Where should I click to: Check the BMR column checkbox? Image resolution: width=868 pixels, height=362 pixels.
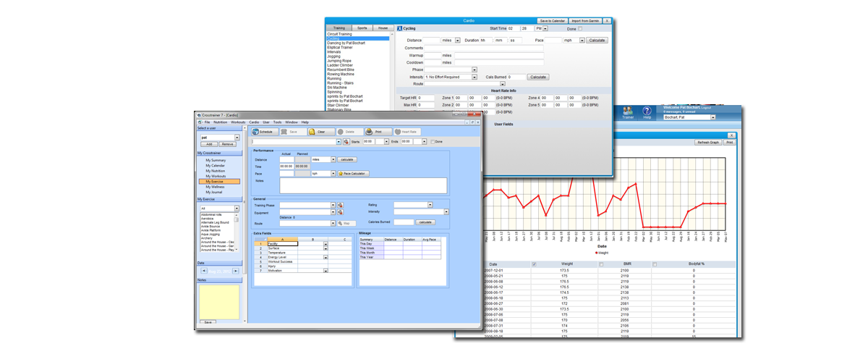(x=601, y=264)
